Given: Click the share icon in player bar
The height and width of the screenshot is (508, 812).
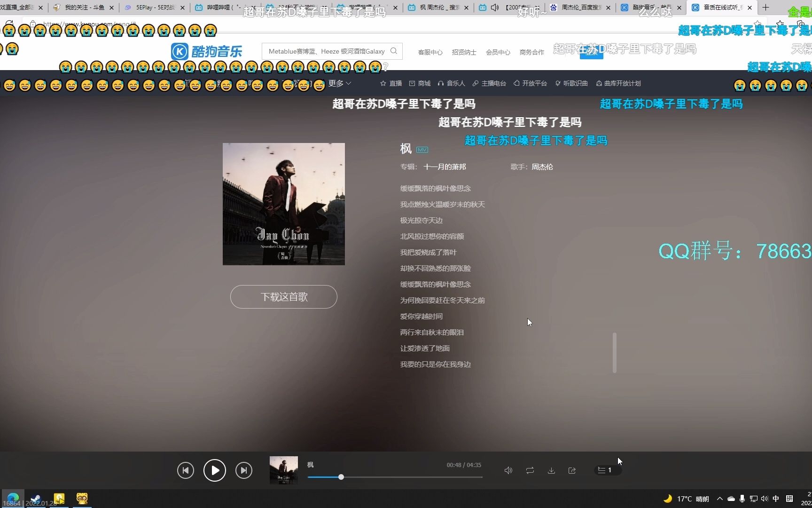Looking at the screenshot, I should click(572, 470).
